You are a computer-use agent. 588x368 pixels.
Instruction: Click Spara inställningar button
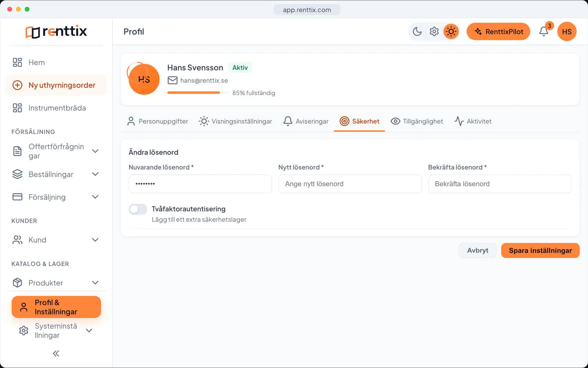[540, 251]
